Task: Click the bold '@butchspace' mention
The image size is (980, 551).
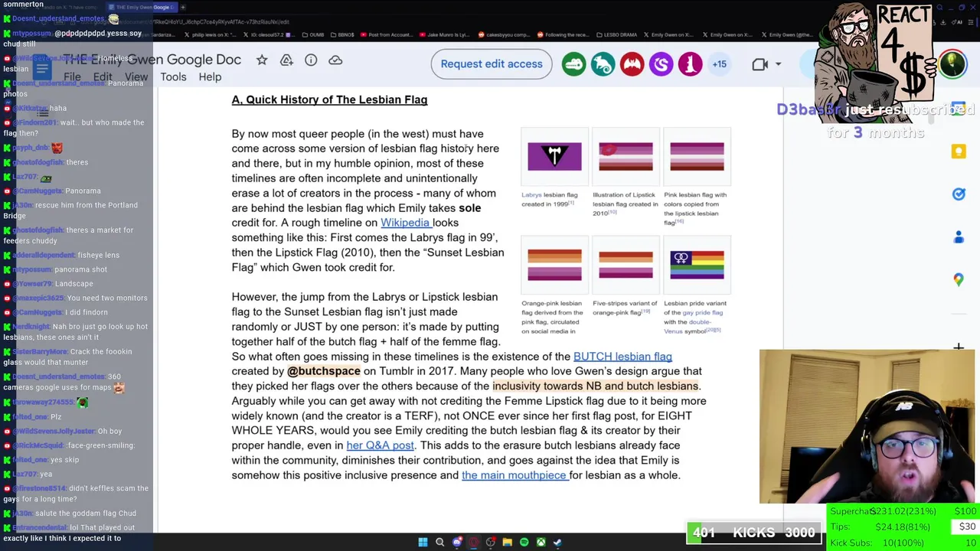Action: (323, 371)
